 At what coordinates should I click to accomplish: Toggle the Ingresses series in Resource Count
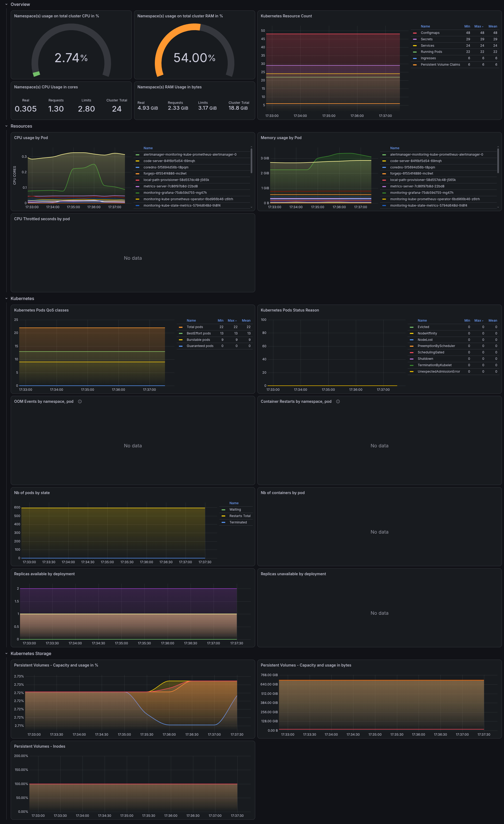(x=428, y=58)
